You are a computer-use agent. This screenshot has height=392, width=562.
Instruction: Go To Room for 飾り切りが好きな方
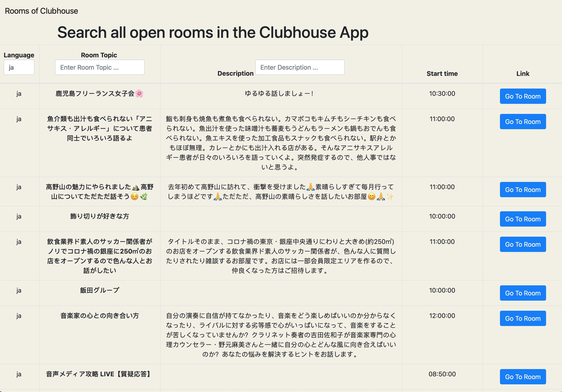click(x=523, y=219)
